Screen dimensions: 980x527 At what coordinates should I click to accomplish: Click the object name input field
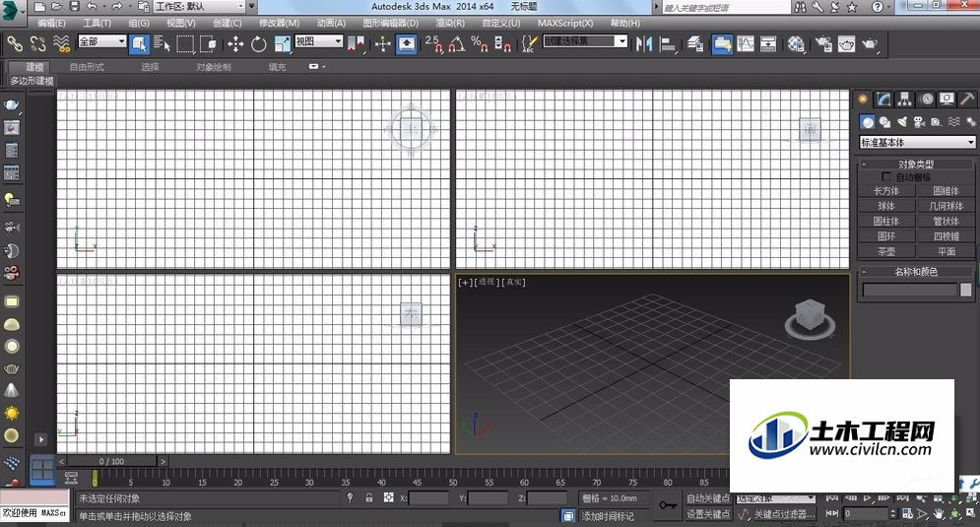pos(909,290)
